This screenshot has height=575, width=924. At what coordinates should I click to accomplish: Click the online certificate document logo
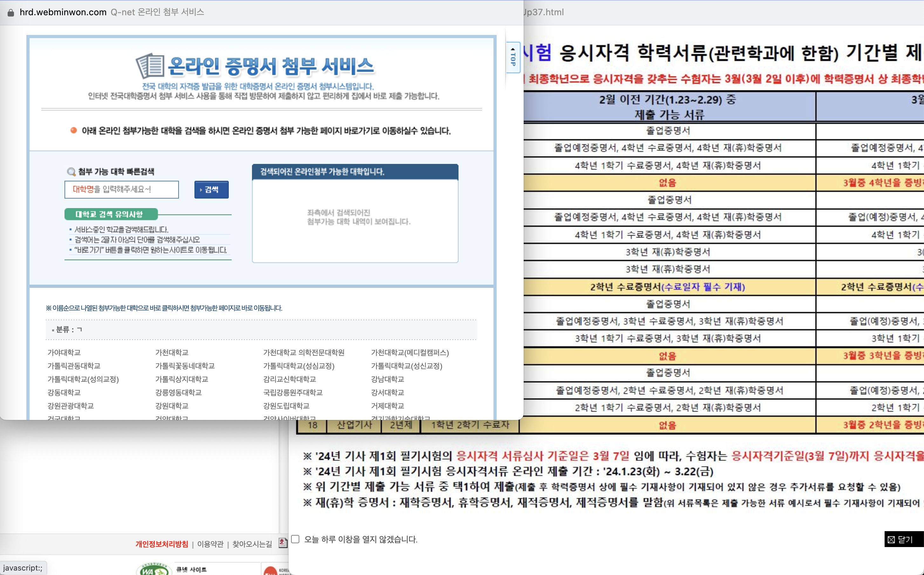(150, 66)
